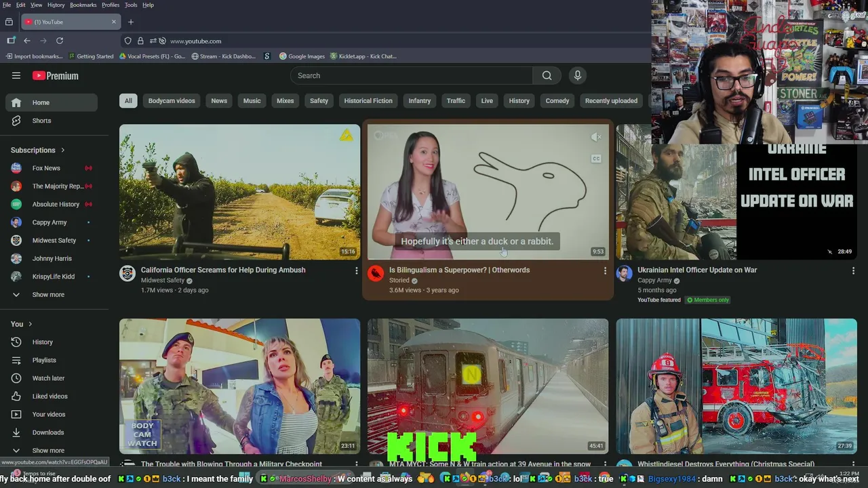Select the Music filter chip
Viewport: 868px width, 488px height.
pyautogui.click(x=252, y=101)
